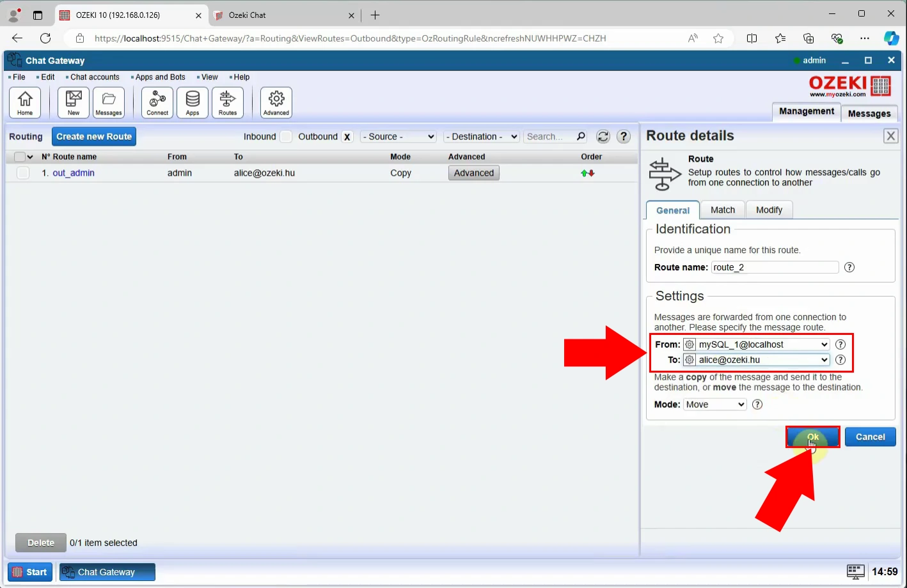Click the New message toolbar icon
This screenshot has width=907, height=588.
click(x=74, y=102)
